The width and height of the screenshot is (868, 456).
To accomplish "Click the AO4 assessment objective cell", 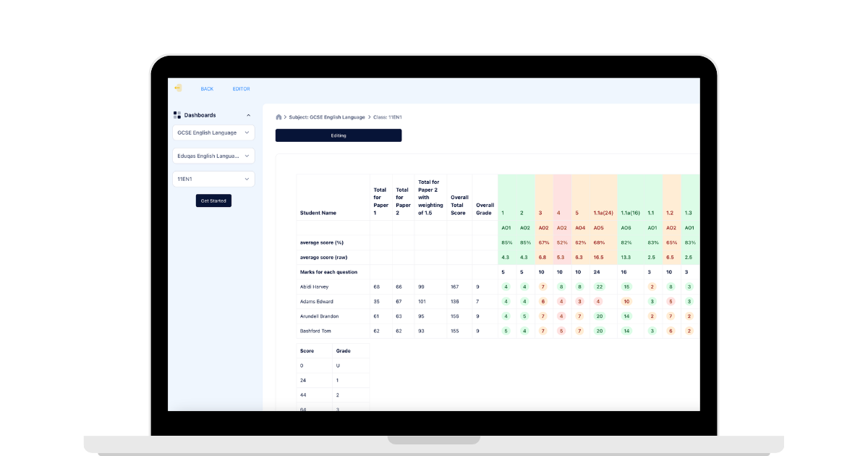I will [579, 228].
